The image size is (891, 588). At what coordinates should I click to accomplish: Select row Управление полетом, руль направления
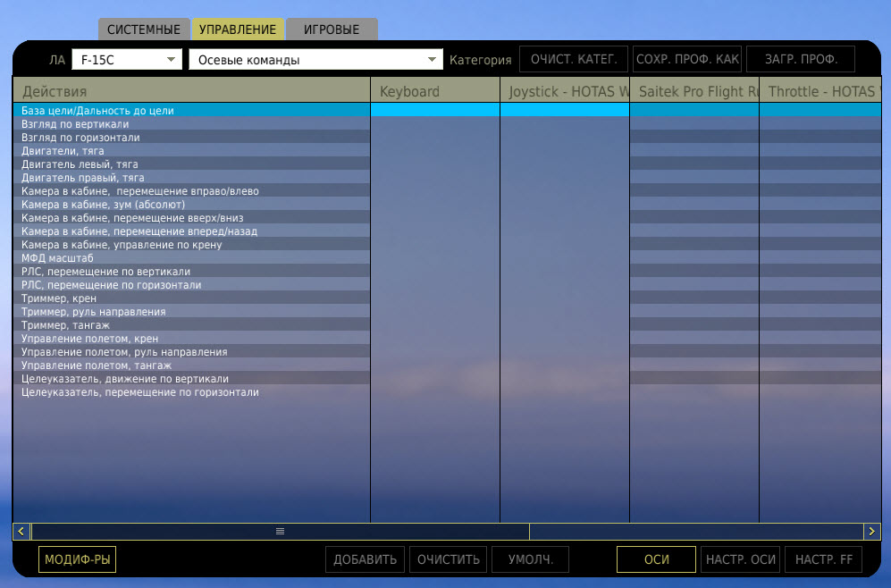coord(191,352)
